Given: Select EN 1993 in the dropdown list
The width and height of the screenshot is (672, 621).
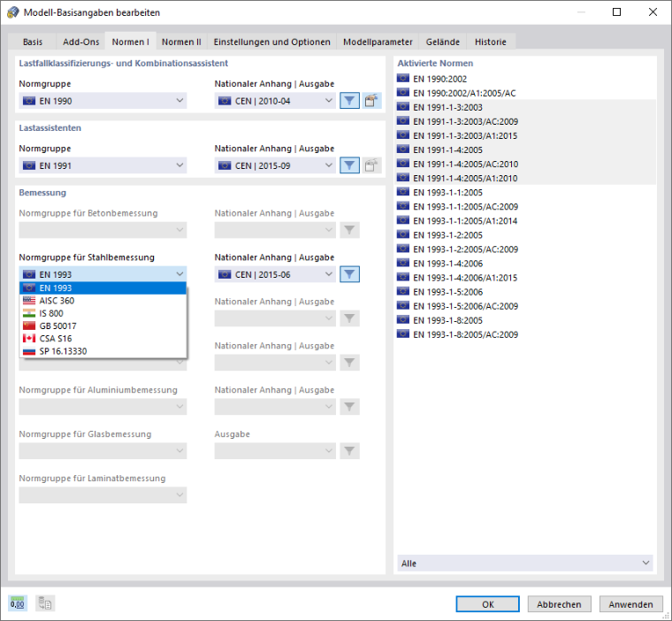Looking at the screenshot, I should [103, 288].
